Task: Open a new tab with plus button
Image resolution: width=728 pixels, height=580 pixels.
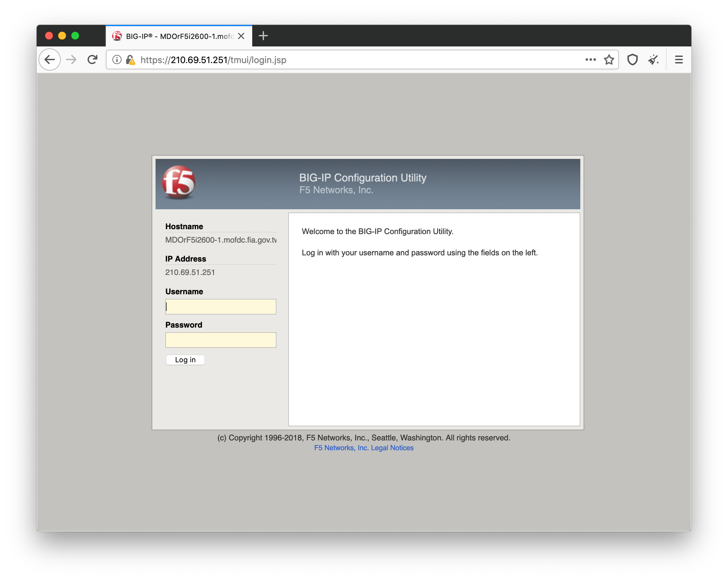Action: (263, 36)
